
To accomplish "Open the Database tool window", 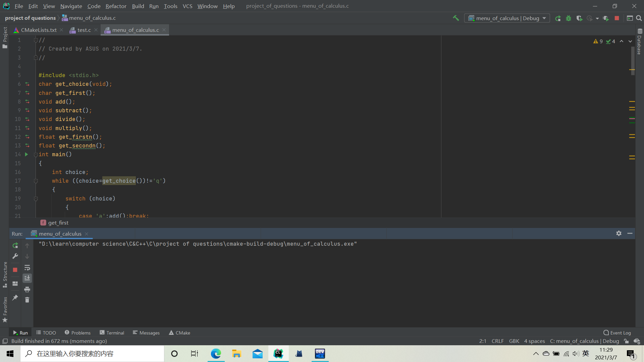I will (x=640, y=42).
